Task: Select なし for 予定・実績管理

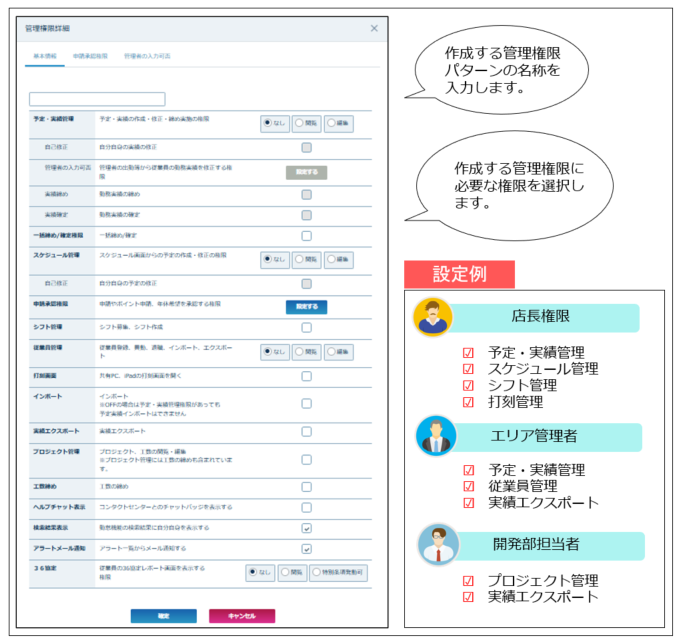Action: click(x=275, y=123)
